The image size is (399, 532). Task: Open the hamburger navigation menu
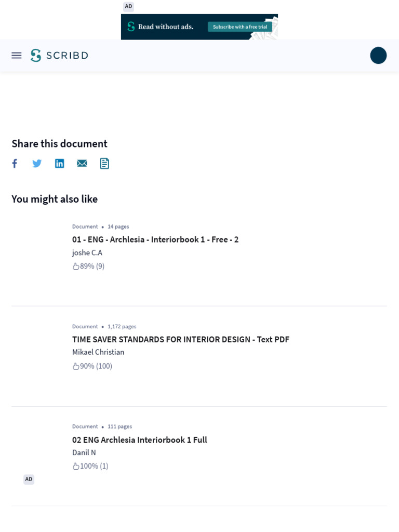point(17,56)
